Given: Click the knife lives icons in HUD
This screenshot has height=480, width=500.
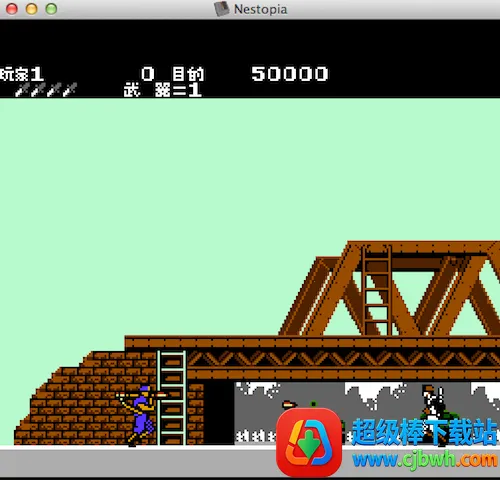Looking at the screenshot, I should [46, 90].
